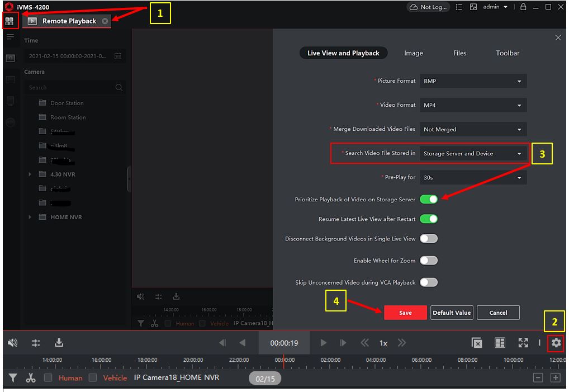Viewport: 569px width, 392px height.
Task: Open the settings gear in playback toolbar
Action: pos(556,343)
